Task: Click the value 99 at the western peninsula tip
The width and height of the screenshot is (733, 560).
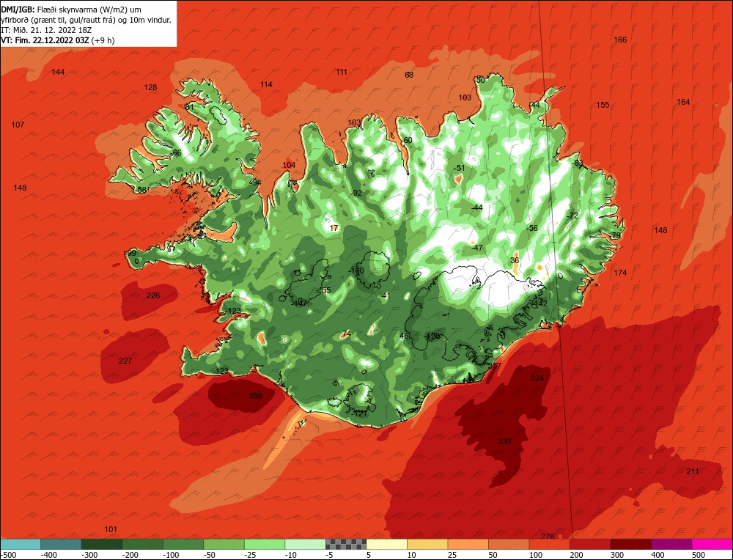Action: pyautogui.click(x=131, y=254)
